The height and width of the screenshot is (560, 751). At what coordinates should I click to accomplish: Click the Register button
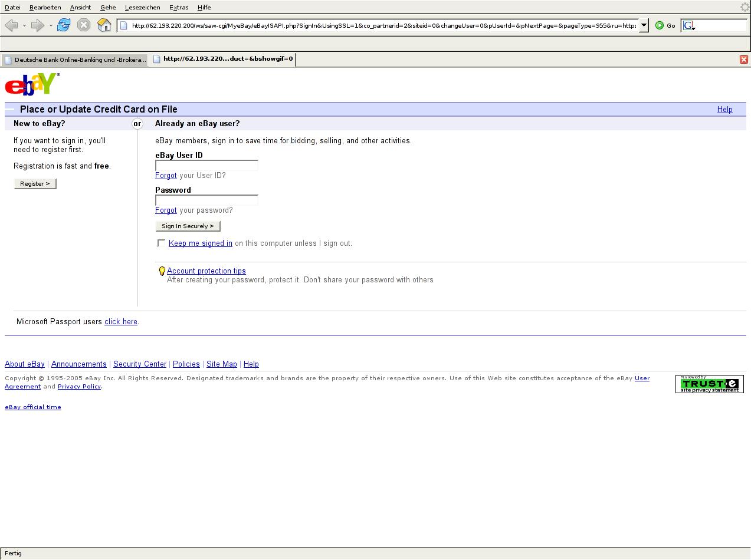(x=35, y=183)
